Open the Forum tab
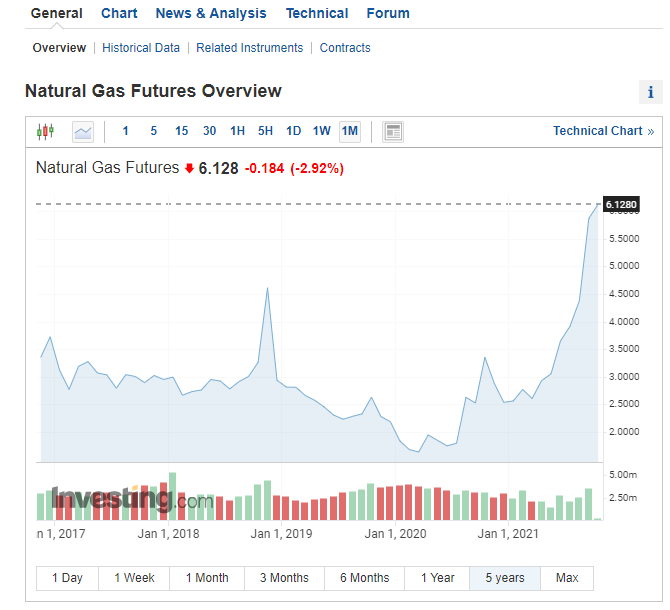This screenshot has height=610, width=670. point(388,13)
